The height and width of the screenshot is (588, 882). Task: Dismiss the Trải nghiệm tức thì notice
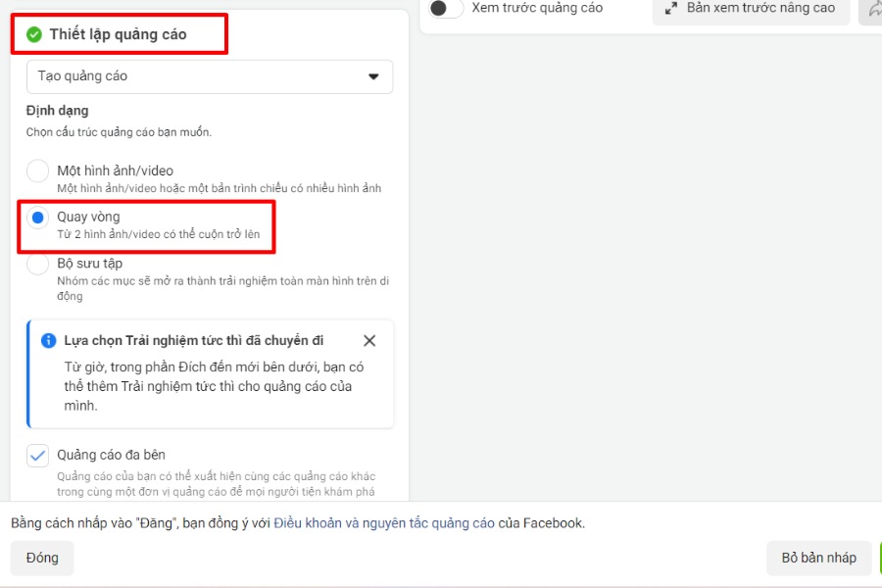click(x=369, y=341)
